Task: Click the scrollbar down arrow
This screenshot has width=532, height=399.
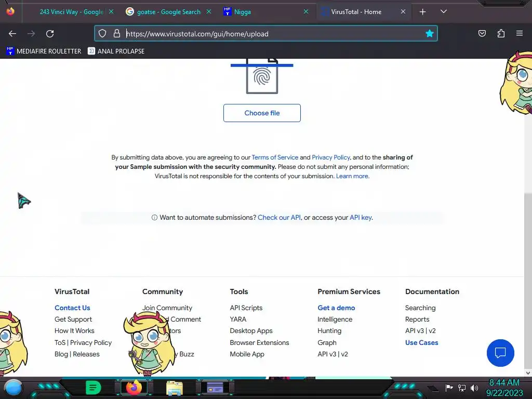Action: click(528, 373)
